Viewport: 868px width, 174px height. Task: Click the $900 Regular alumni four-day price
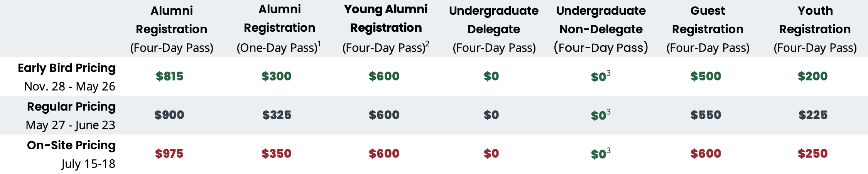coord(169,115)
